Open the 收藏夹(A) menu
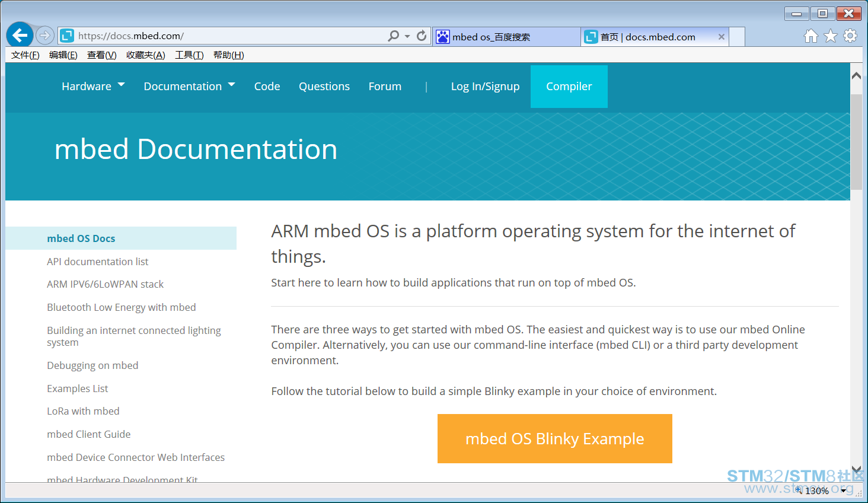868x503 pixels. 146,55
